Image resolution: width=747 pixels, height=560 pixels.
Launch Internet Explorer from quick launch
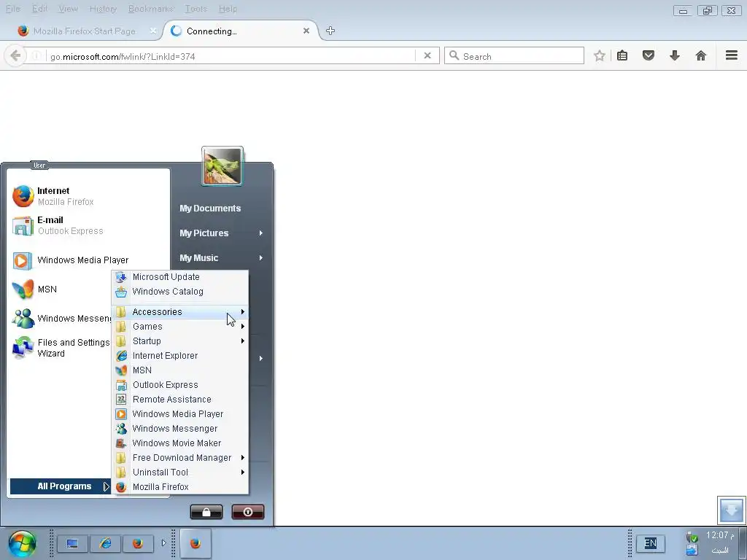[x=105, y=543]
